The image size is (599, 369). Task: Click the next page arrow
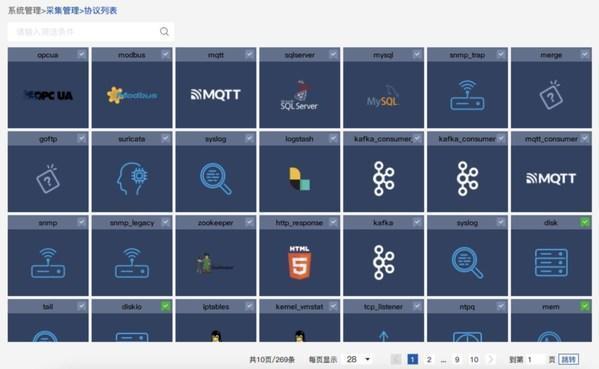point(491,359)
